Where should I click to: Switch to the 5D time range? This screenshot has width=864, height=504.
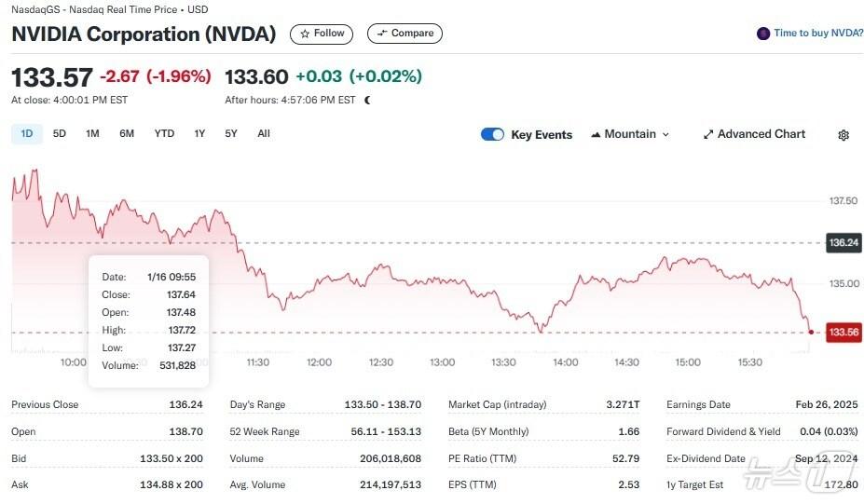60,134
